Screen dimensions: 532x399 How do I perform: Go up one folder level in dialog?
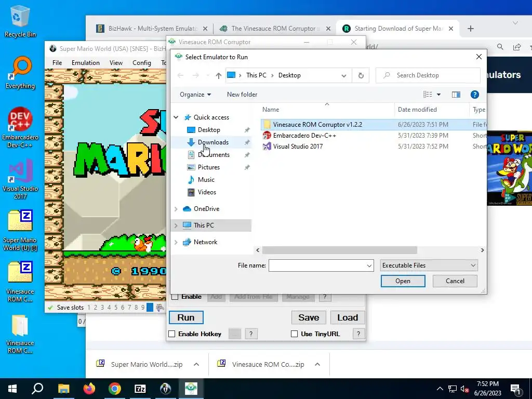pos(219,75)
